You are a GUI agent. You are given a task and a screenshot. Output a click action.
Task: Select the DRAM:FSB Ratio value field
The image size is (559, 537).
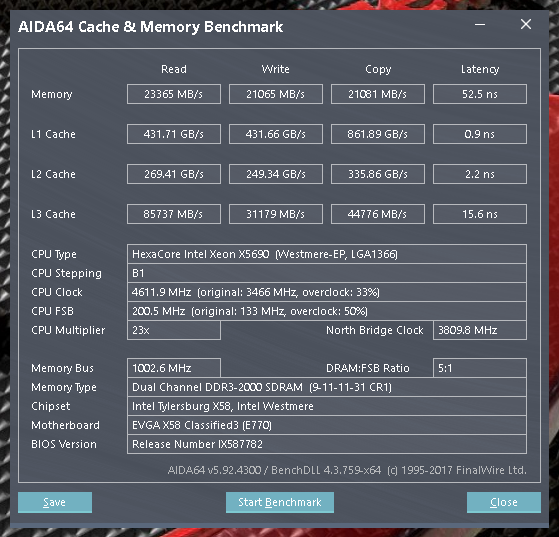tap(479, 368)
